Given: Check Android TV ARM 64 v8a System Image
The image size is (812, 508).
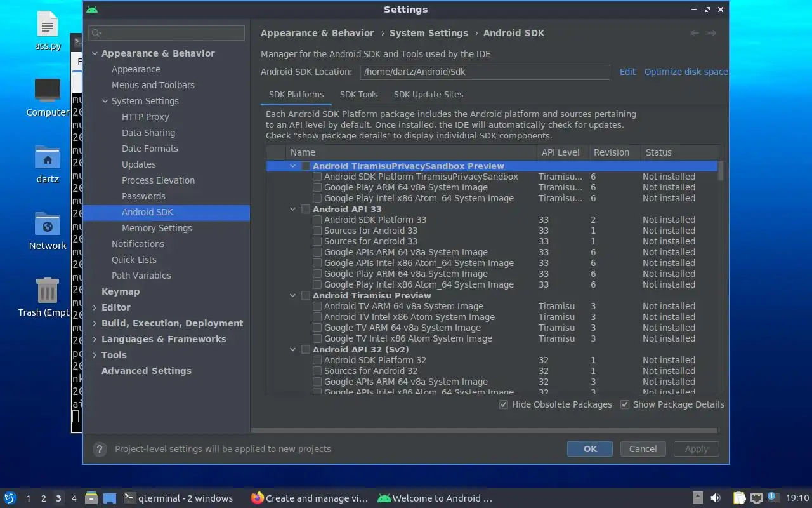Looking at the screenshot, I should pyautogui.click(x=317, y=306).
